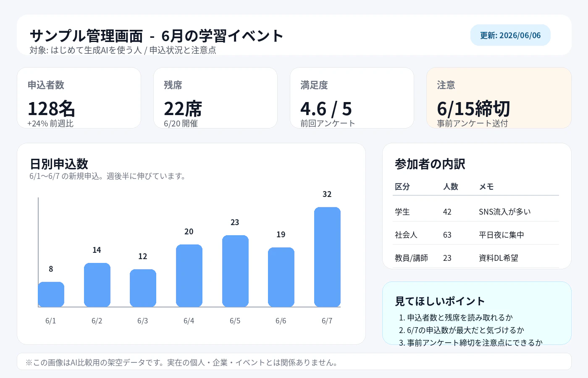This screenshot has height=378, width=588.
Task: Open the 残席 card showing 22席
Action: click(215, 98)
